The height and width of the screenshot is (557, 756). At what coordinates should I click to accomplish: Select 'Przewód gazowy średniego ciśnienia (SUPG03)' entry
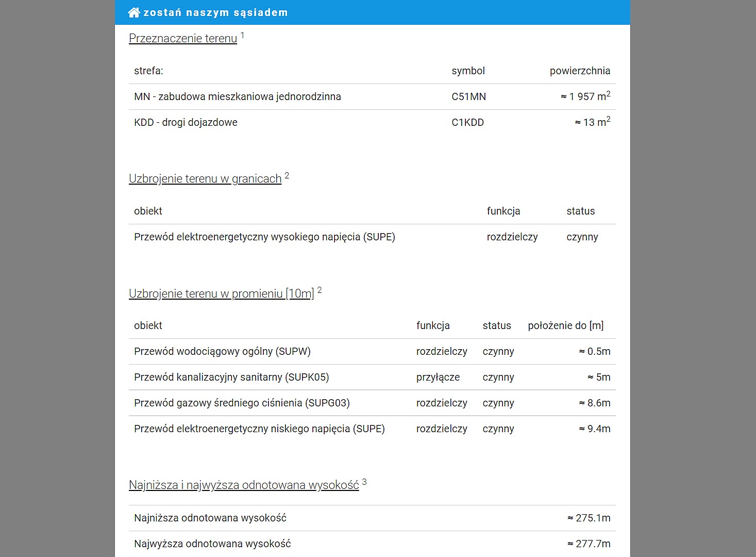point(242,403)
